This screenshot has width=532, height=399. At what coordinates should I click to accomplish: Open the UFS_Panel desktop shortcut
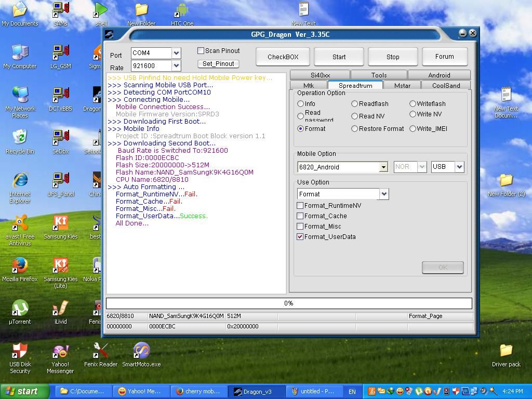pyautogui.click(x=60, y=183)
